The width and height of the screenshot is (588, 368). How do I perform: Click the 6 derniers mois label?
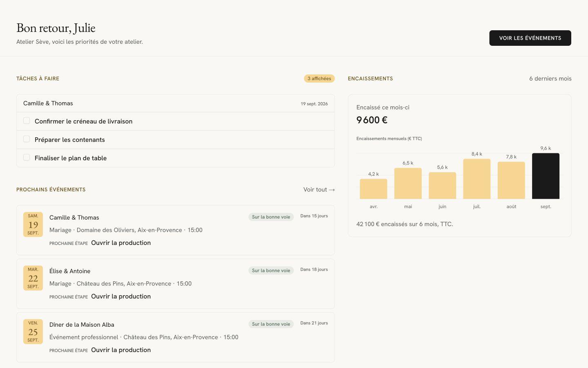point(550,79)
